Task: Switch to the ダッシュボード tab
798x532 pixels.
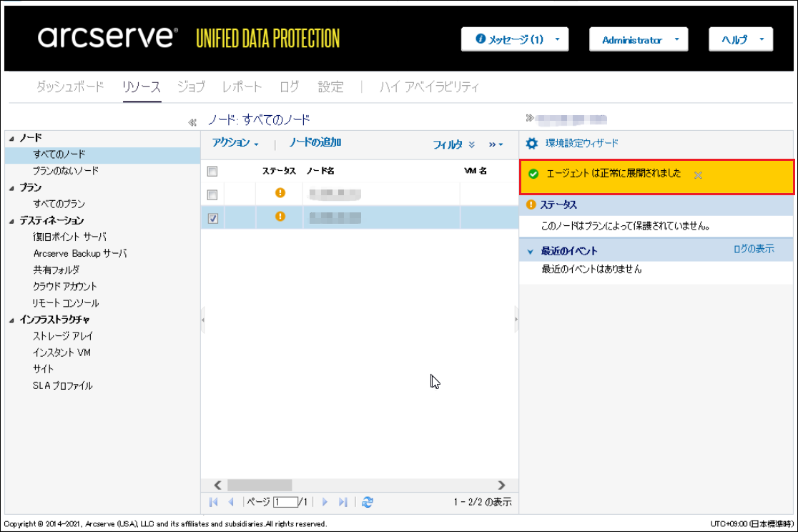Action: click(70, 87)
